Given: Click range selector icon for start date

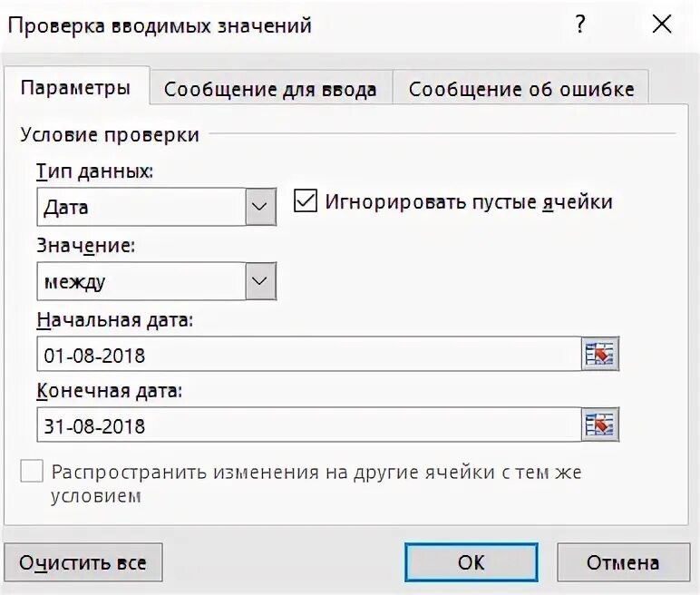Looking at the screenshot, I should pyautogui.click(x=599, y=354).
